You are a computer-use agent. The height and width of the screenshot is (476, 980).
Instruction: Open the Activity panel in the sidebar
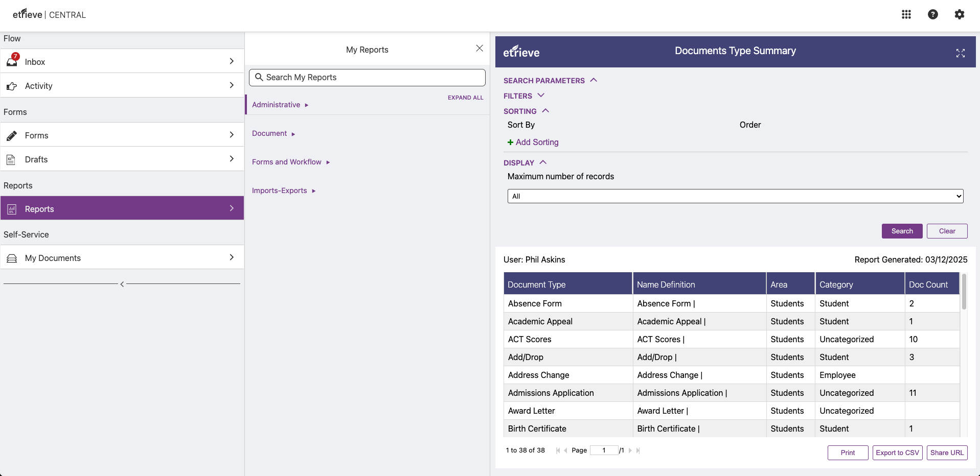(38, 86)
